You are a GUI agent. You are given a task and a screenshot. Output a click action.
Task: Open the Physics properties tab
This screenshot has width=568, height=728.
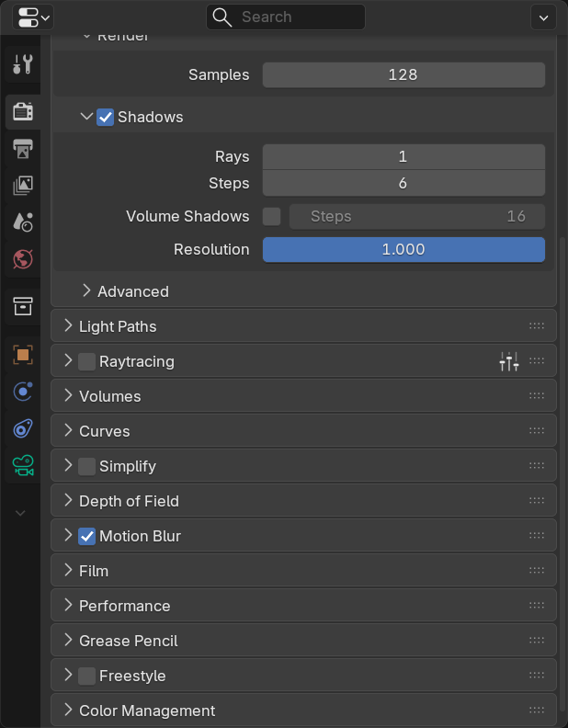click(x=23, y=392)
